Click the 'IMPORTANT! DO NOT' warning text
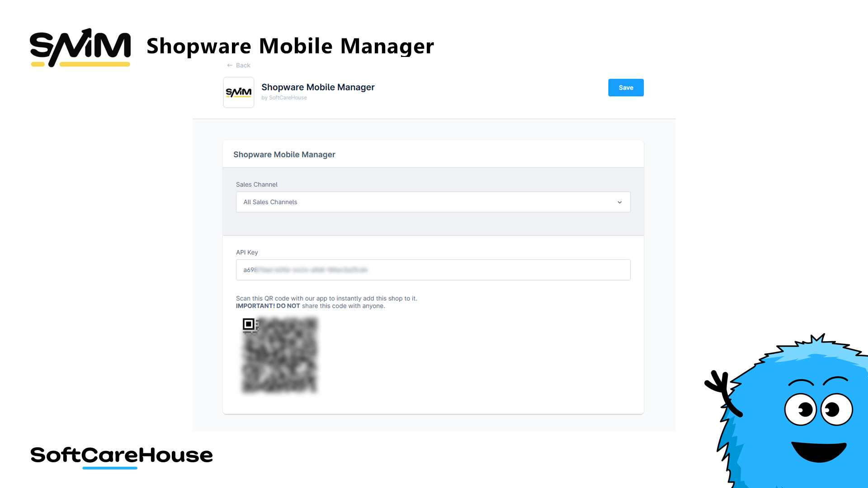 pos(268,306)
